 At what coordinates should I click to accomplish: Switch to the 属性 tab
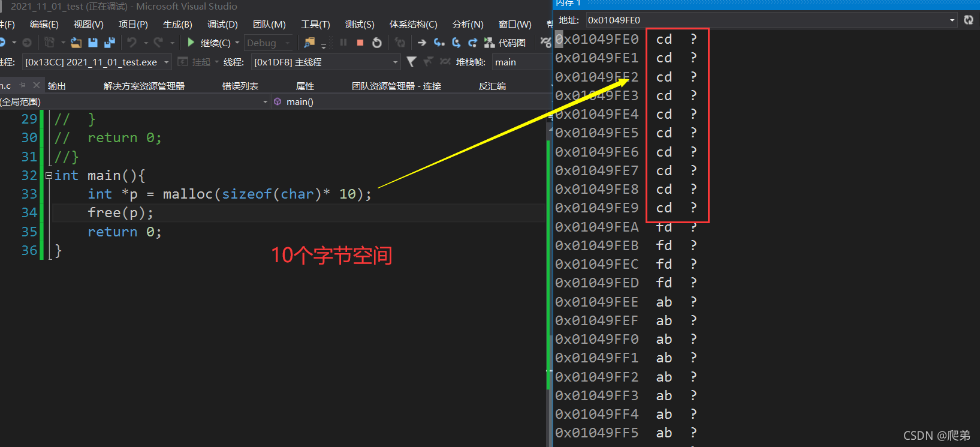(x=305, y=86)
